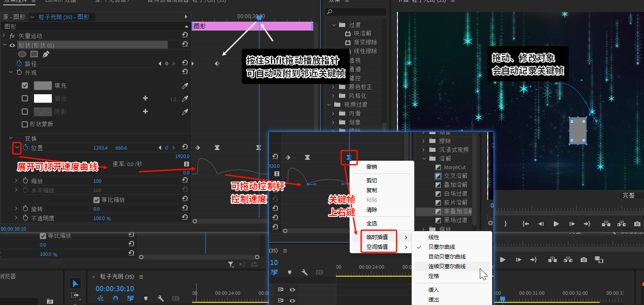Click the 粒子光斑 (35) sequence tab
The width and height of the screenshot is (644, 305).
tap(117, 277)
